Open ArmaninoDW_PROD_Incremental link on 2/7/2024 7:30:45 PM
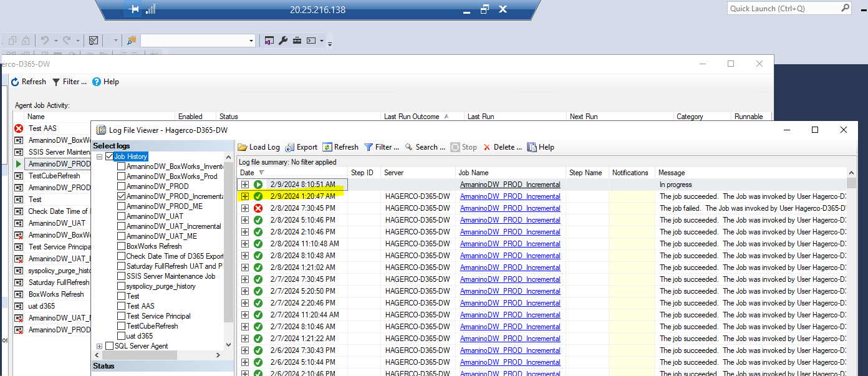Image resolution: width=868 pixels, height=376 pixels. (510, 279)
